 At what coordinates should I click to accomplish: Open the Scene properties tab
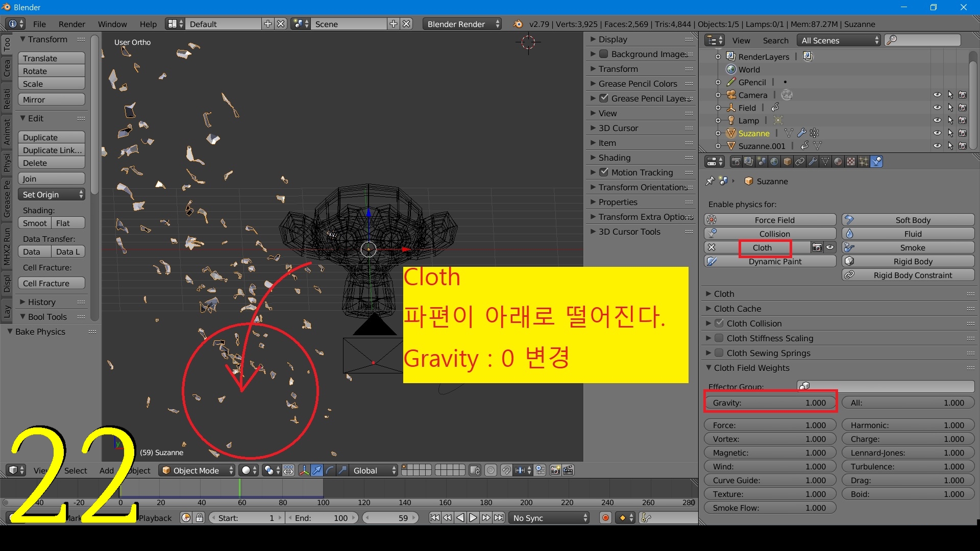(x=762, y=162)
